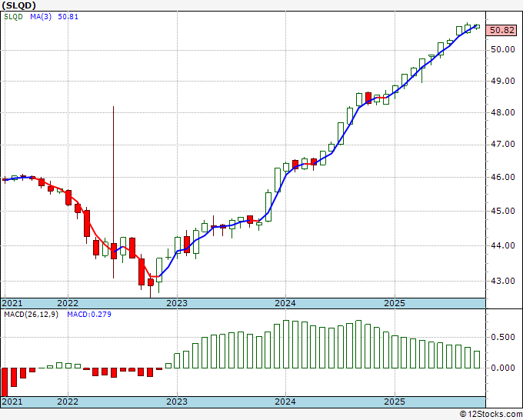This screenshot has width=523, height=420.
Task: Click 2025 on the MACD timeline
Action: coord(395,402)
